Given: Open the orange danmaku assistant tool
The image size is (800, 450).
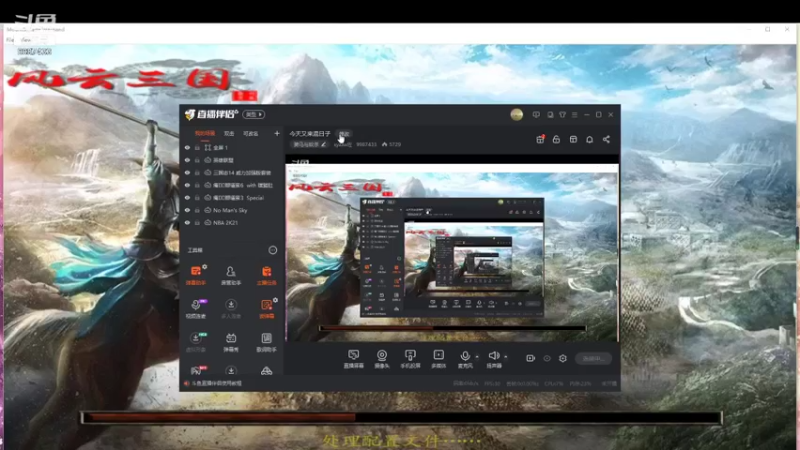Looking at the screenshot, I should tap(195, 275).
